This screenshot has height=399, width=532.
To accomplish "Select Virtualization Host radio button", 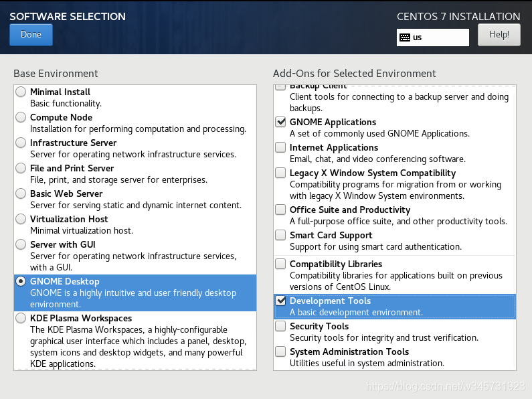I will tap(21, 220).
